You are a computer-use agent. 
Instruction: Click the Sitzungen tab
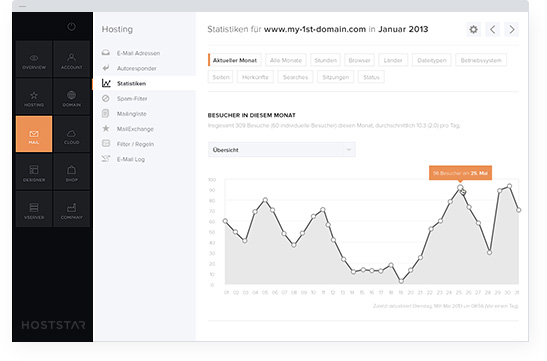336,77
